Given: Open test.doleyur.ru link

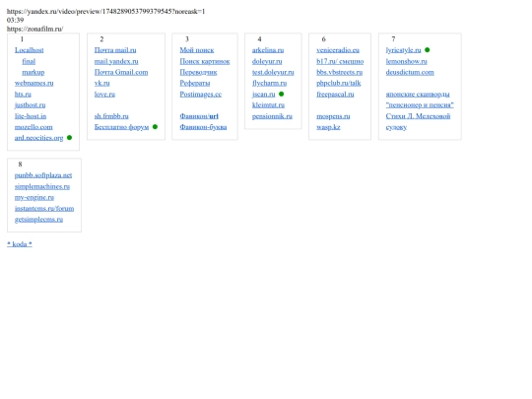Looking at the screenshot, I should coord(273,72).
